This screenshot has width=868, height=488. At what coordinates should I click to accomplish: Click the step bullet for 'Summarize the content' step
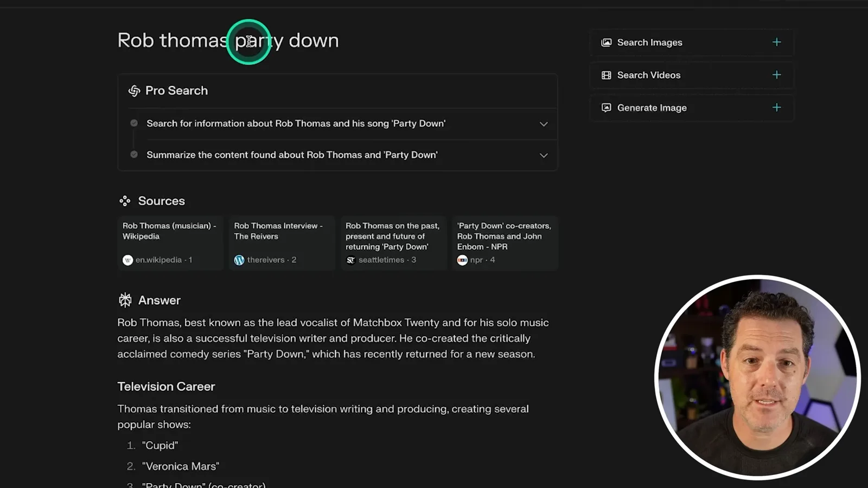tap(134, 155)
